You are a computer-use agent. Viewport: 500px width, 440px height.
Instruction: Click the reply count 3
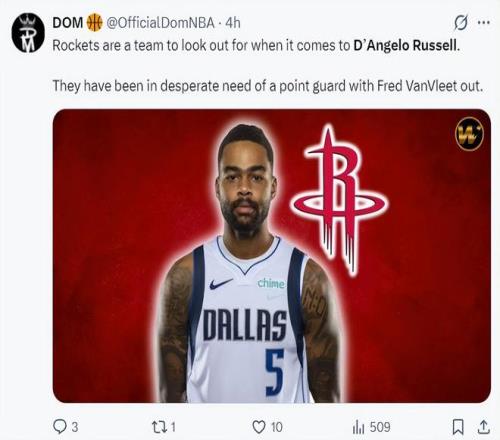coord(75,427)
